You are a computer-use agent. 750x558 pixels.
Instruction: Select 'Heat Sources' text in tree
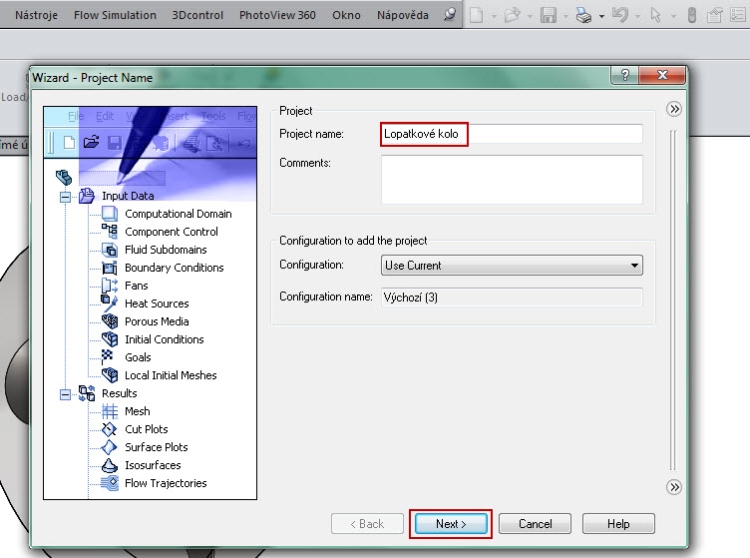click(x=156, y=304)
